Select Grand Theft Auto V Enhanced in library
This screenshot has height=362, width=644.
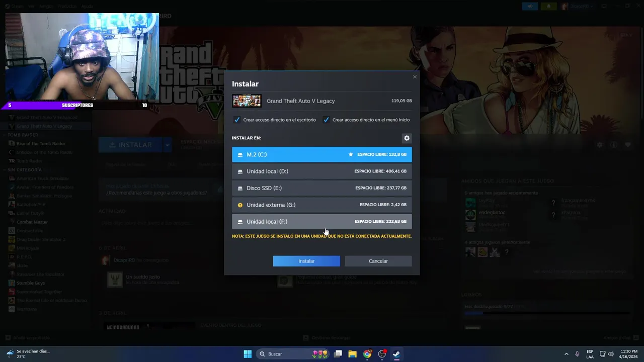pos(47,118)
